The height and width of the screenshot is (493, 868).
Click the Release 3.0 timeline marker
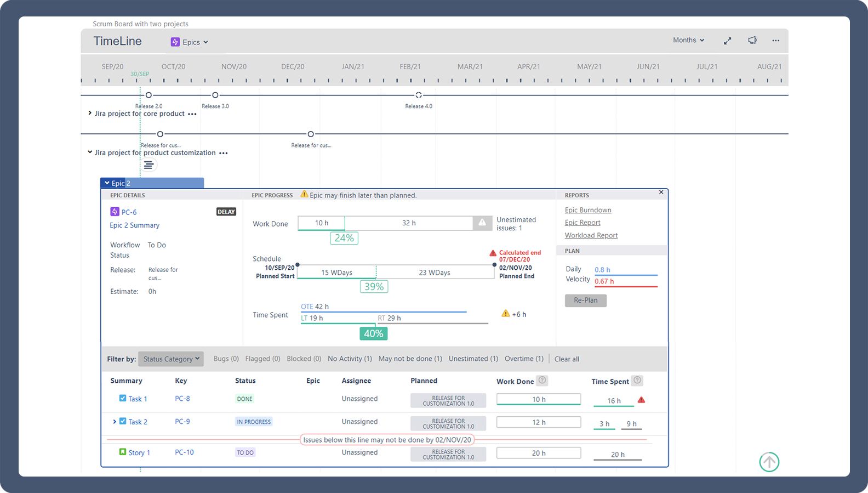coord(215,95)
